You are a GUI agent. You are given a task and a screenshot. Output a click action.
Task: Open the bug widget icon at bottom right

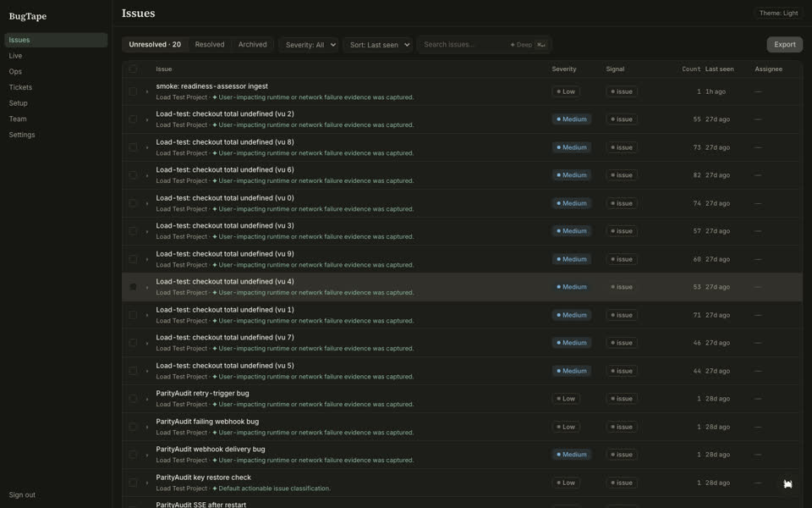[x=787, y=483]
